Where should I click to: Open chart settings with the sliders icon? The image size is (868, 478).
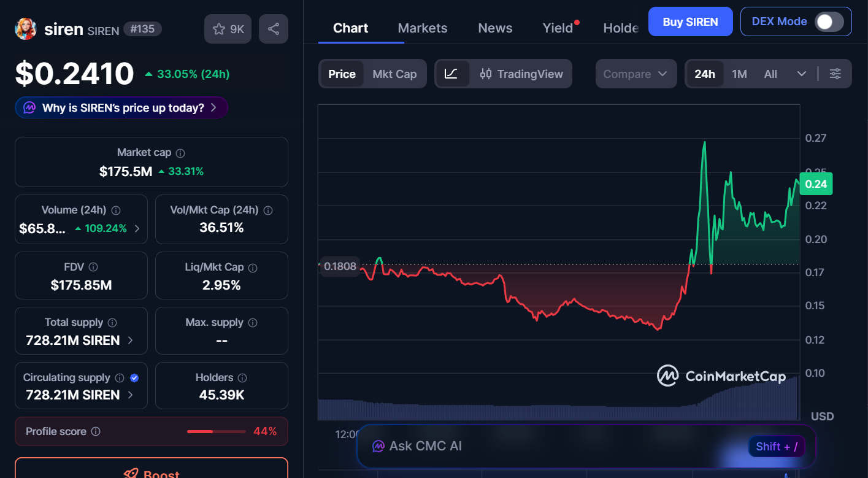click(x=835, y=74)
